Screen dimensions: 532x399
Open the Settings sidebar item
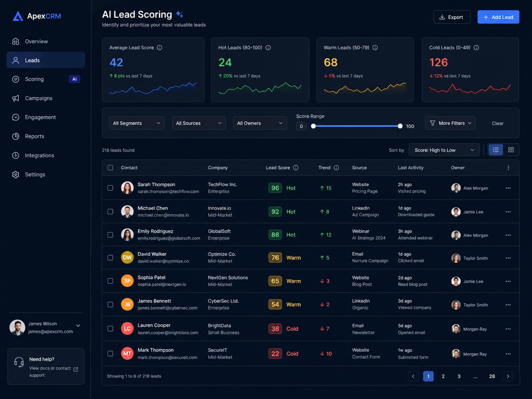(x=46, y=175)
